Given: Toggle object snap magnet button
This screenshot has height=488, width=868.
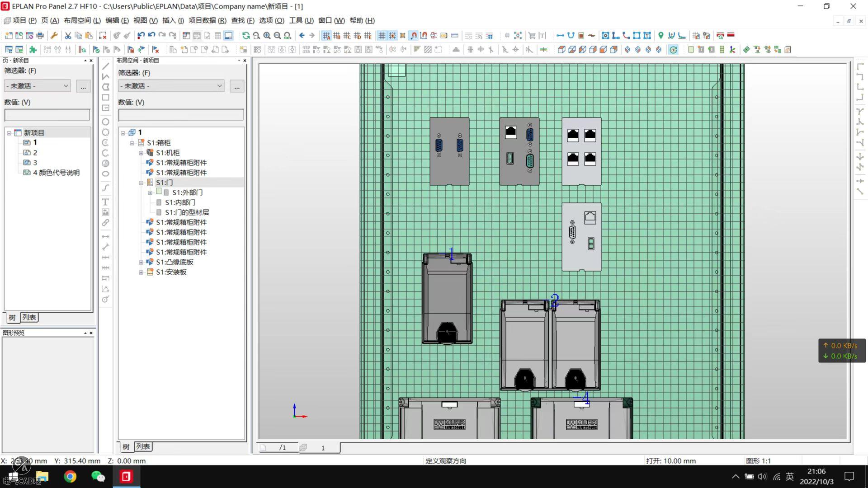Looking at the screenshot, I should tap(413, 35).
